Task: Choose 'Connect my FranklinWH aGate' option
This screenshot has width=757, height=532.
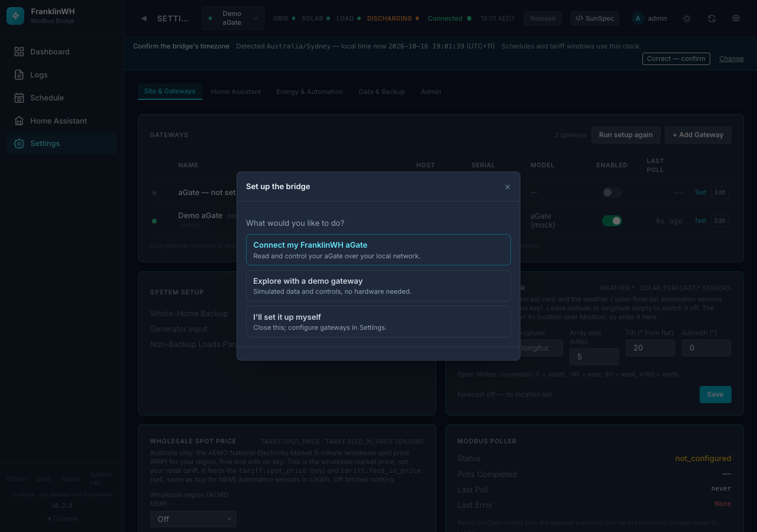Action: 378,250
